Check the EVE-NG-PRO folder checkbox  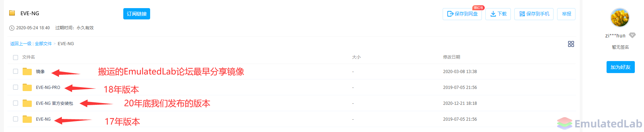[x=16, y=87]
